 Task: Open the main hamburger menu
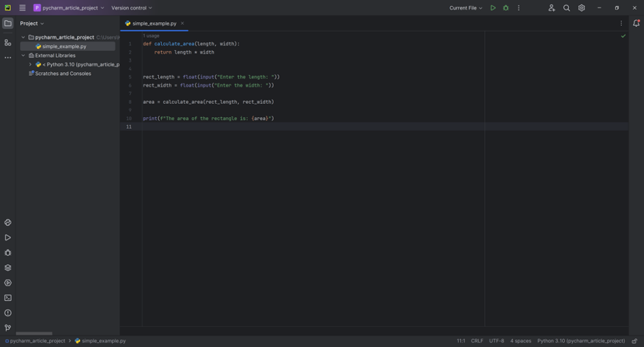pyautogui.click(x=22, y=8)
